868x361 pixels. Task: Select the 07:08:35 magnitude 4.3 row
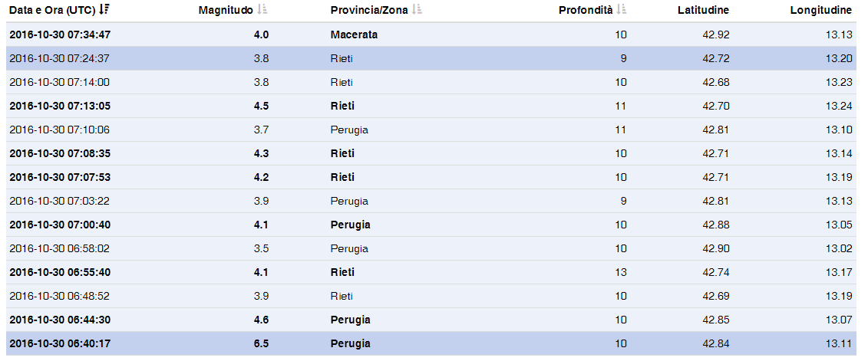coord(60,153)
